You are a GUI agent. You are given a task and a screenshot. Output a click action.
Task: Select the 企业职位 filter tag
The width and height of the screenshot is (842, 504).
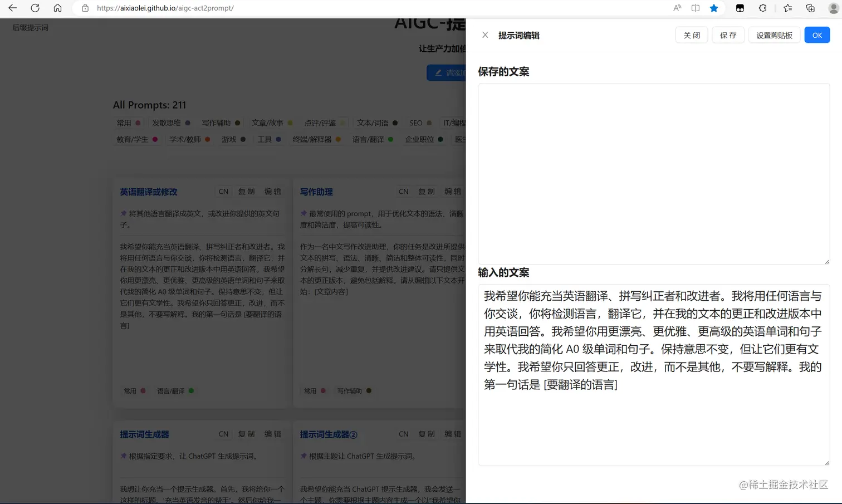tap(424, 139)
